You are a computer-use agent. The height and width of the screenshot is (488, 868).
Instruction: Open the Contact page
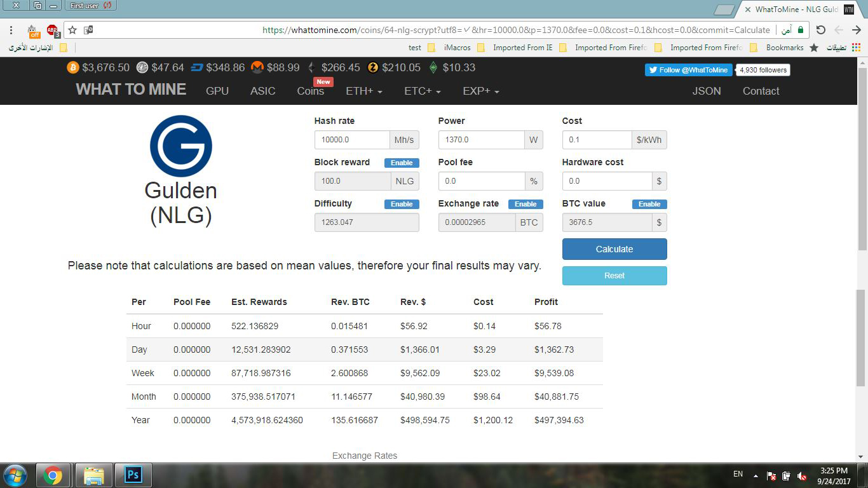(761, 91)
